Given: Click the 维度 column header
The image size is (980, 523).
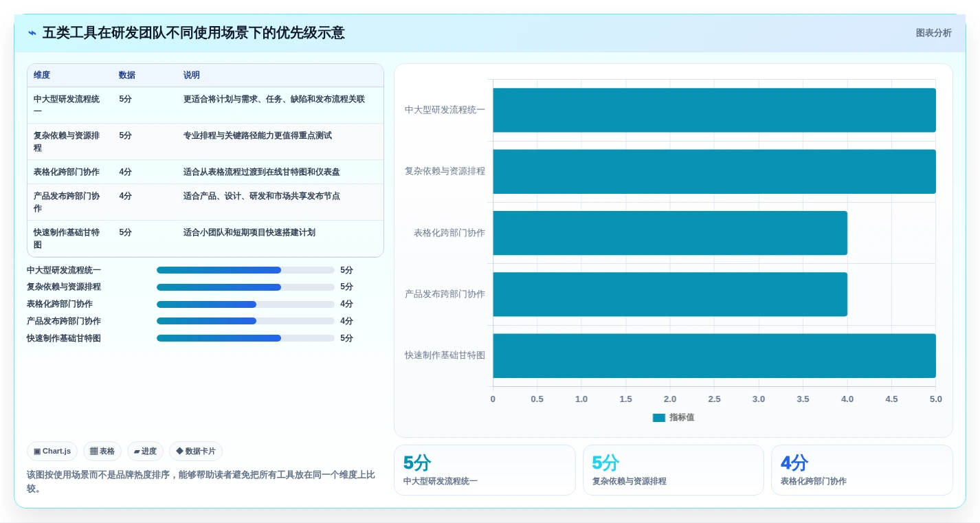Looking at the screenshot, I should click(42, 76).
